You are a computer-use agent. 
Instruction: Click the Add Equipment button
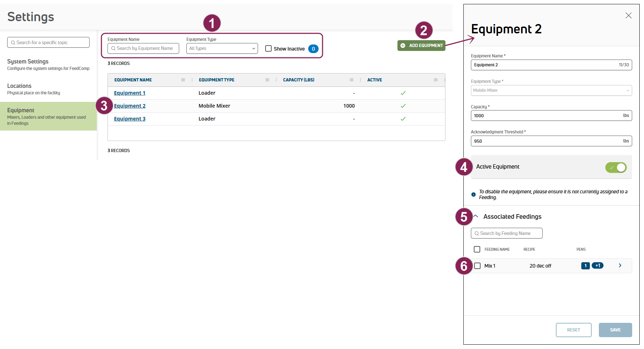[421, 46]
